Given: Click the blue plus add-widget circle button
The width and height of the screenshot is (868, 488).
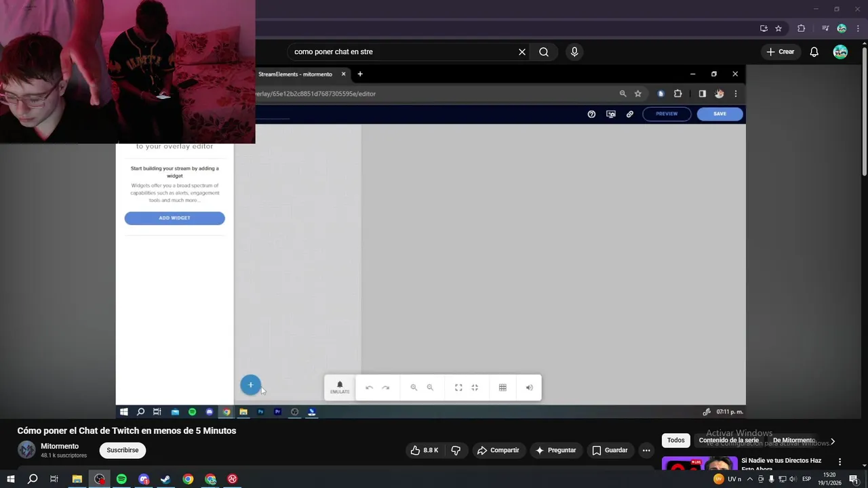Looking at the screenshot, I should [250, 385].
